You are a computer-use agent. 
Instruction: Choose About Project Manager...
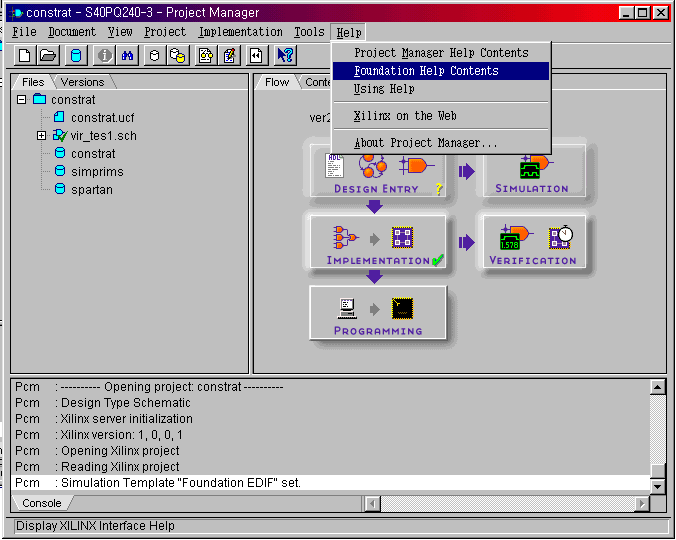(x=441, y=143)
